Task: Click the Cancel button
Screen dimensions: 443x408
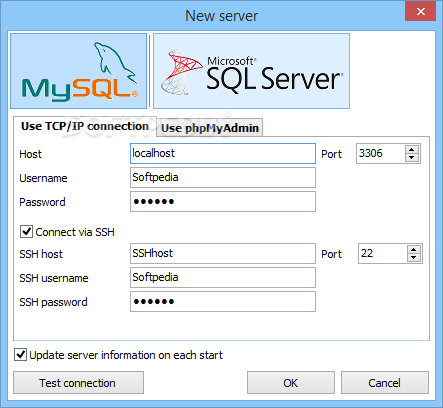Action: pos(385,383)
